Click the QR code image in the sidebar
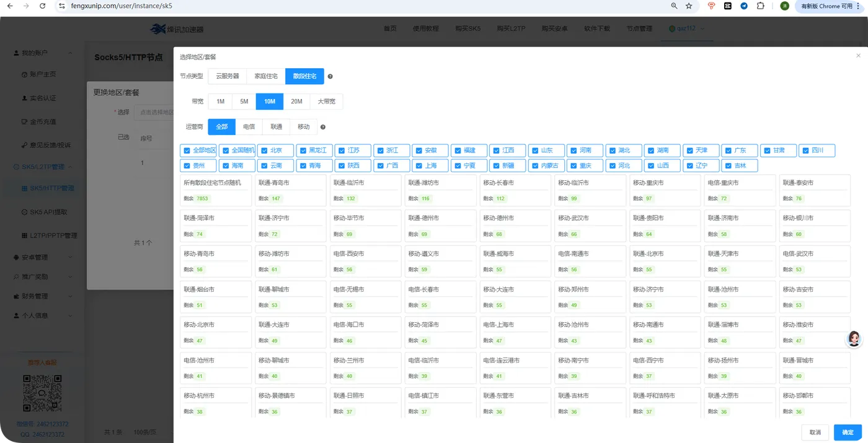The height and width of the screenshot is (443, 868). [42, 394]
